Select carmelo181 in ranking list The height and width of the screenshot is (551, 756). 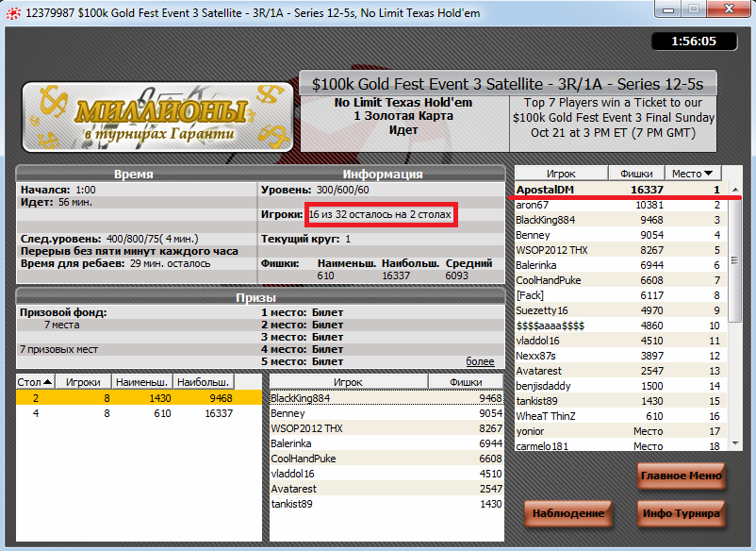[x=620, y=446]
